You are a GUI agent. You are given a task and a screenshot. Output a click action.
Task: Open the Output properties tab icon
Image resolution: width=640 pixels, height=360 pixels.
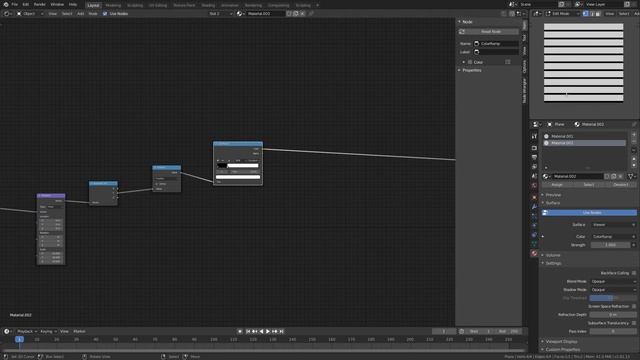[534, 157]
